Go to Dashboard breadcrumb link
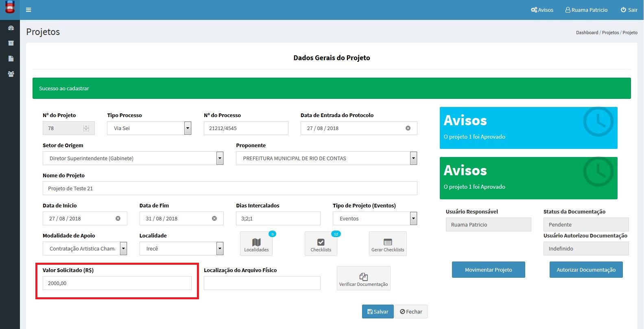The image size is (644, 329). pyautogui.click(x=587, y=33)
